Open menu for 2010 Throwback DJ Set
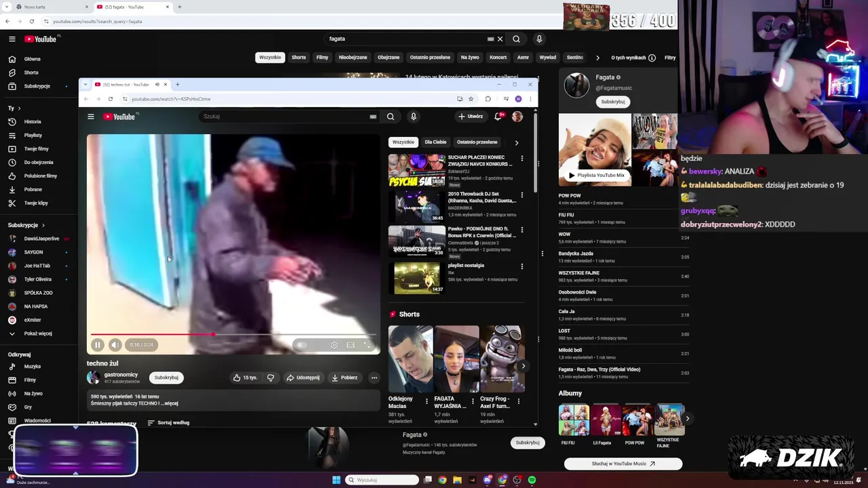868x488 pixels. [x=521, y=195]
